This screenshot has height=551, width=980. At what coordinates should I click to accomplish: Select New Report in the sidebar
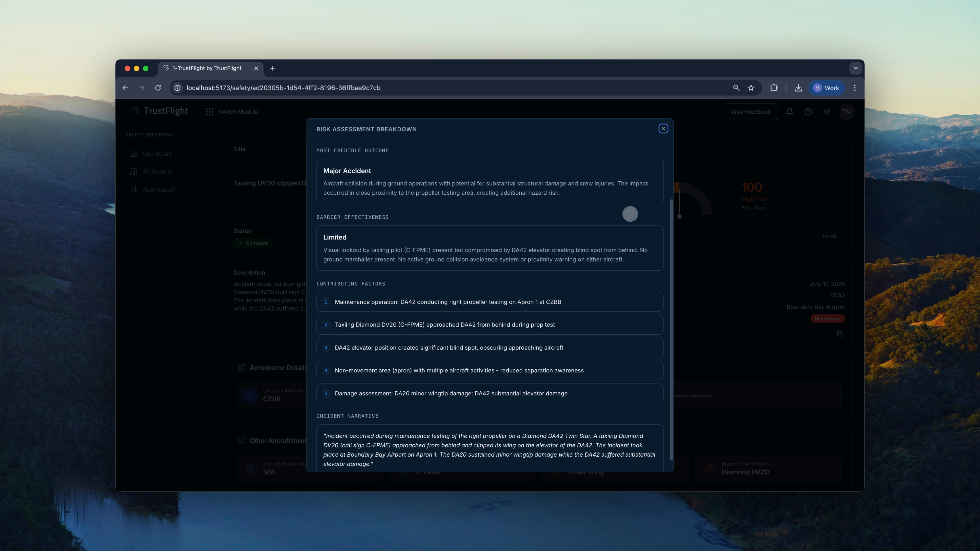point(159,190)
